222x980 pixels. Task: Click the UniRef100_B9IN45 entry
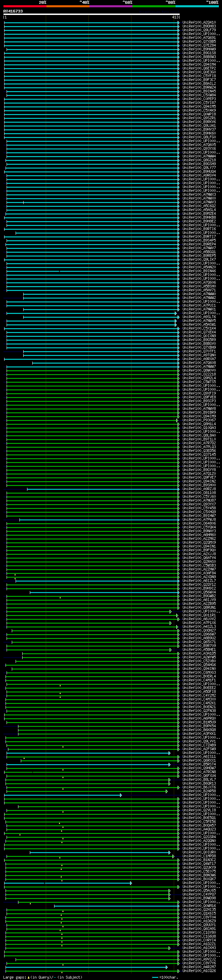[199, 91]
